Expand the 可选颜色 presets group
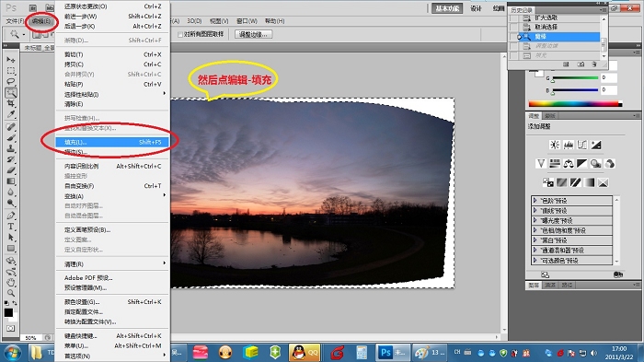Screen dimensions: 644x362 (535, 260)
